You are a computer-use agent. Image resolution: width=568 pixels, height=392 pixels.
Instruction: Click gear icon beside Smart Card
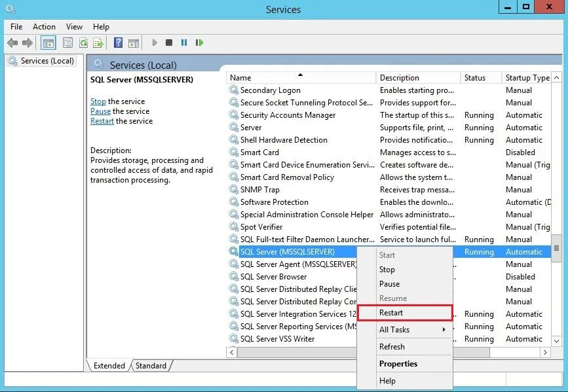[234, 152]
